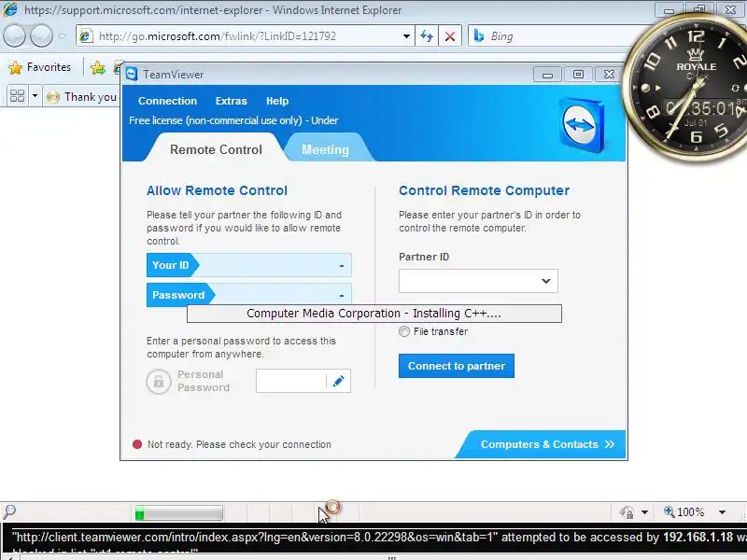Viewport: 747px width, 560px height.
Task: Click the Internet Explorer logo in title bar
Action: point(10,9)
